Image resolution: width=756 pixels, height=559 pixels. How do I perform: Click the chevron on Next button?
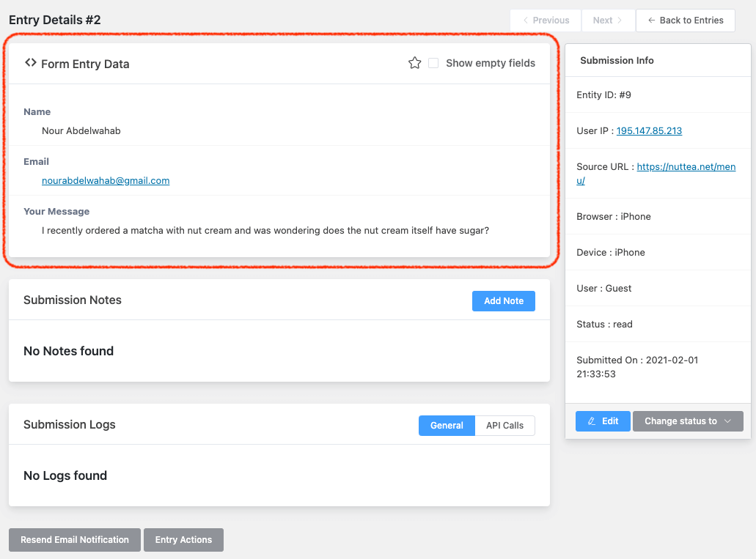[620, 21]
